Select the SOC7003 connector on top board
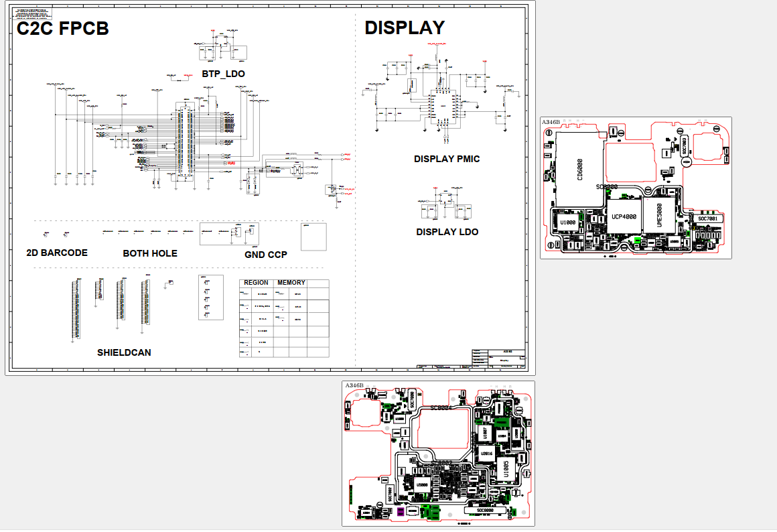This screenshot has width=777, height=532. click(x=684, y=146)
